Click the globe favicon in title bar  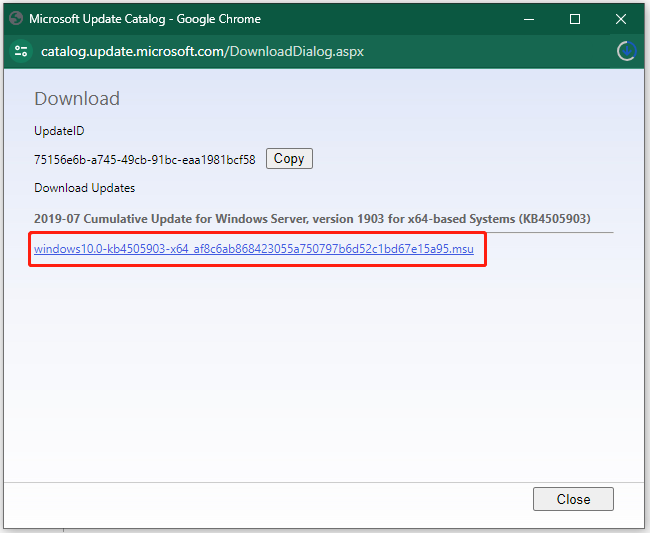[x=16, y=19]
